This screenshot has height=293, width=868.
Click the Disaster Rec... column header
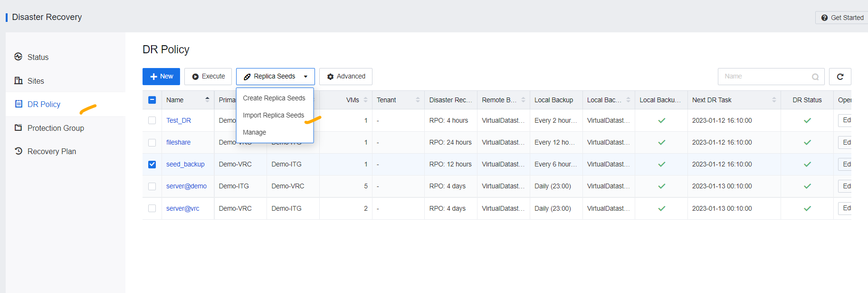pyautogui.click(x=450, y=100)
